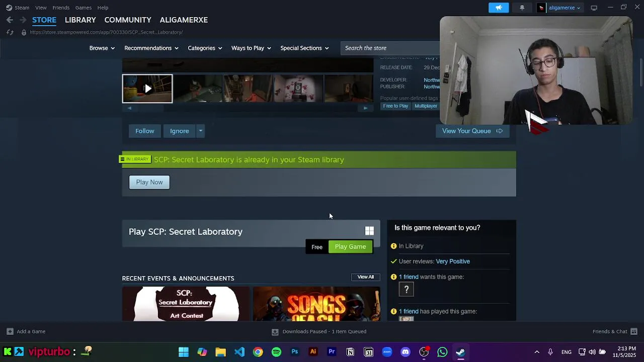Screen dimensions: 644x362
Task: Click the Friends & Chat grid icon
Action: click(634, 331)
